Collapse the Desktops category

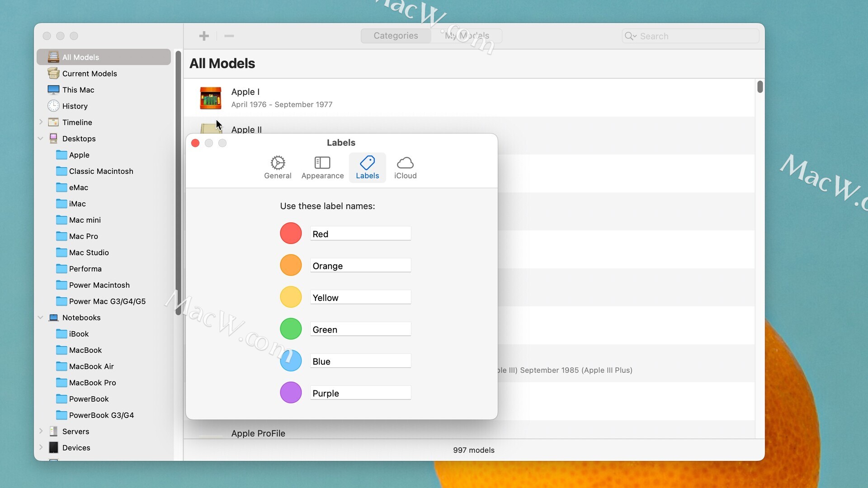click(41, 138)
